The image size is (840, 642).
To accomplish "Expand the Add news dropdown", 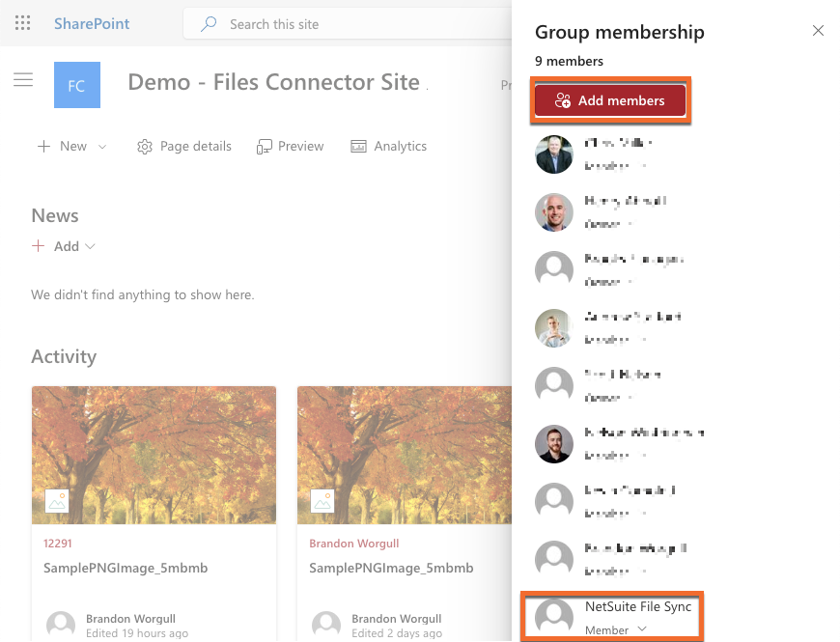I will click(91, 246).
